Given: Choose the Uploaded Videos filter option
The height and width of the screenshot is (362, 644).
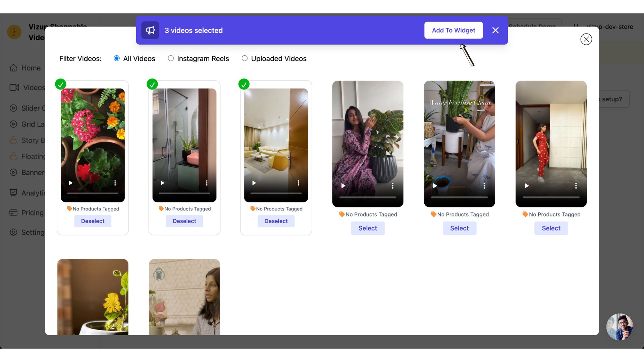Looking at the screenshot, I should click(245, 58).
